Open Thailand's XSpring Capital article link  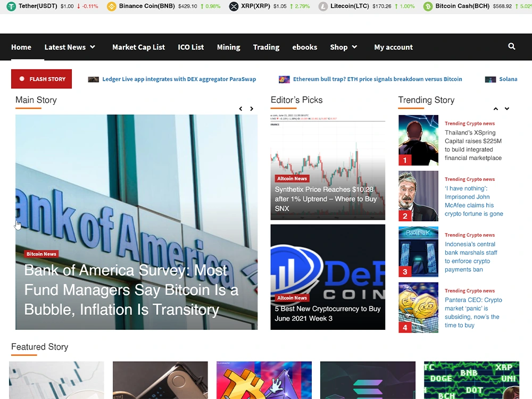[473, 145]
